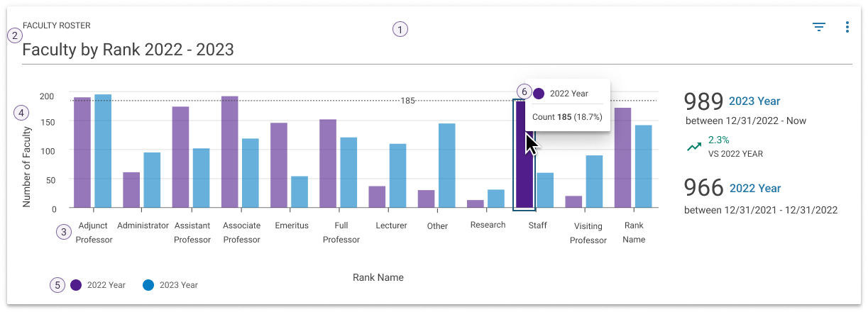Click callout marker number 6
Image resolution: width=868 pixels, height=312 pixels.
coord(524,91)
